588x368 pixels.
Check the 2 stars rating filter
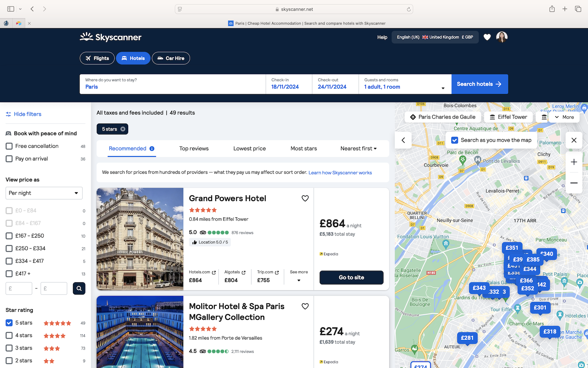9,360
